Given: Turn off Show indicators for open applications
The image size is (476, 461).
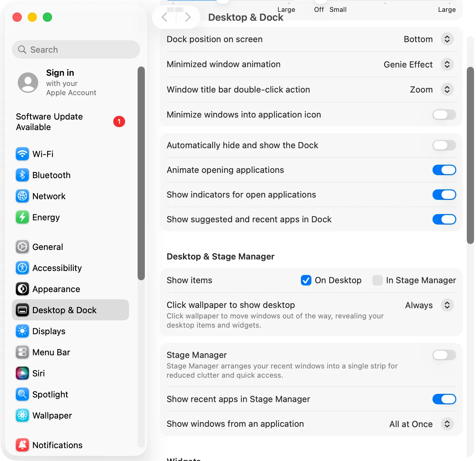Looking at the screenshot, I should tap(444, 195).
